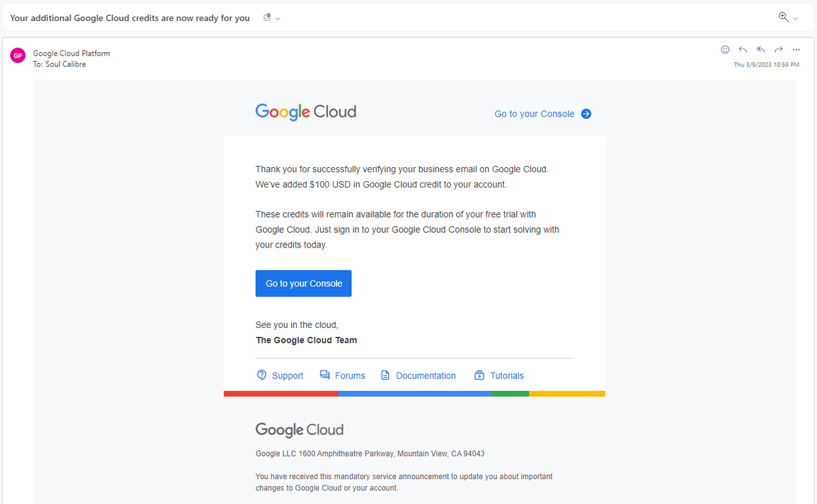Click the See you in the cloud text
Image resolution: width=817 pixels, height=504 pixels.
click(297, 325)
